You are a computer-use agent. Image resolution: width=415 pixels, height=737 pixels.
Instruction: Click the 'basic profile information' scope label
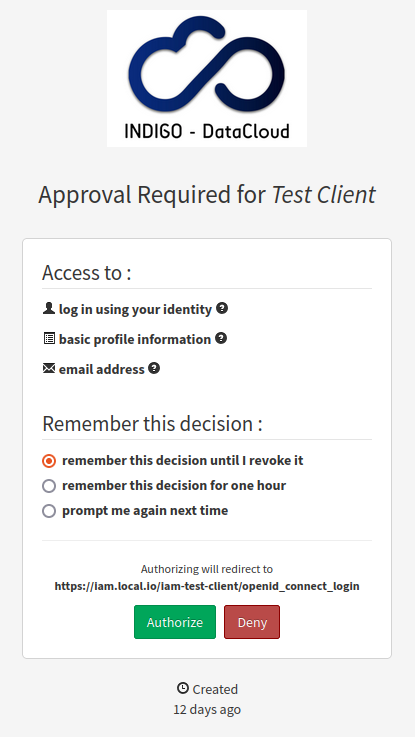click(x=135, y=339)
